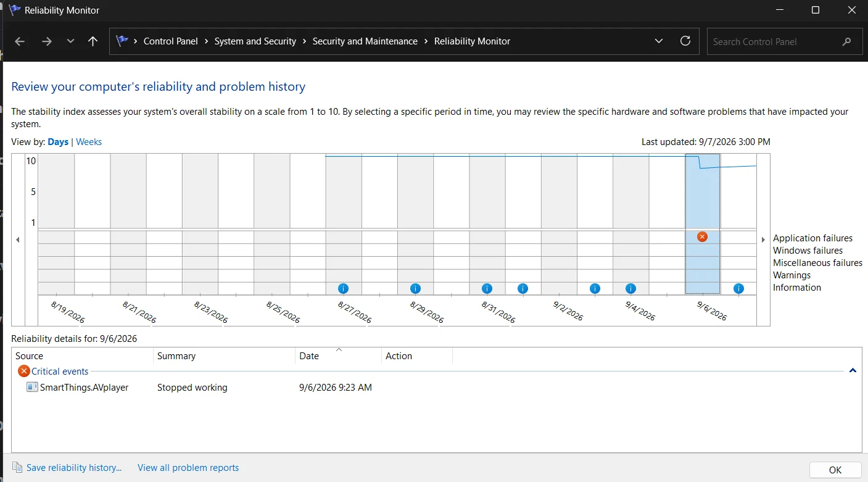Image resolution: width=868 pixels, height=482 pixels.
Task: Open the chevron after System and Security breadcrumb
Action: tap(304, 41)
